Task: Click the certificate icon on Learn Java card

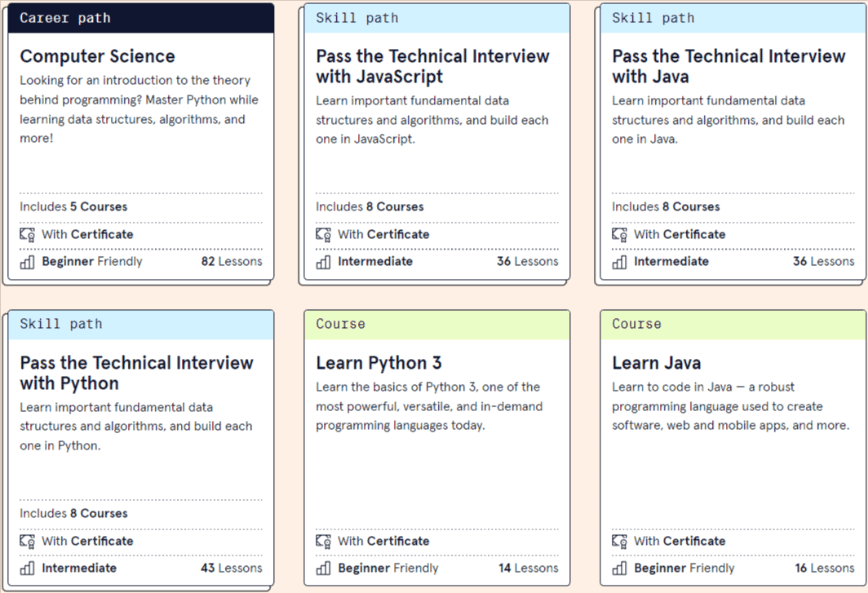Action: (x=618, y=541)
